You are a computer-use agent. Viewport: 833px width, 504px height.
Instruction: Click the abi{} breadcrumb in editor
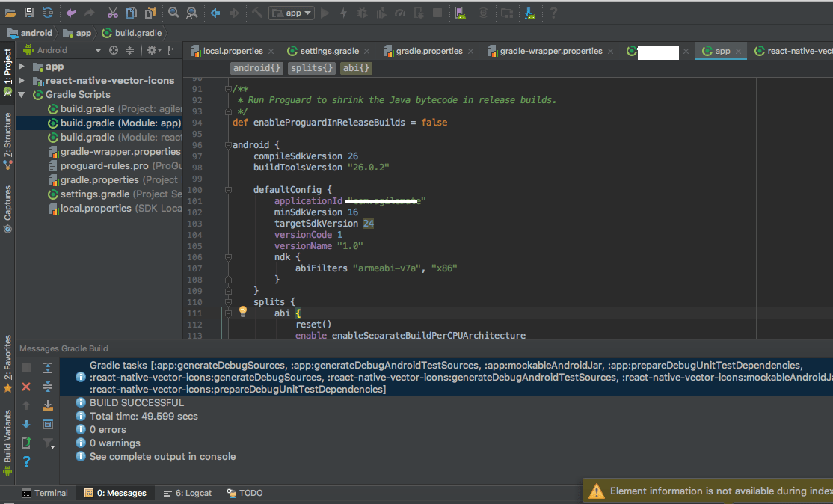point(356,68)
